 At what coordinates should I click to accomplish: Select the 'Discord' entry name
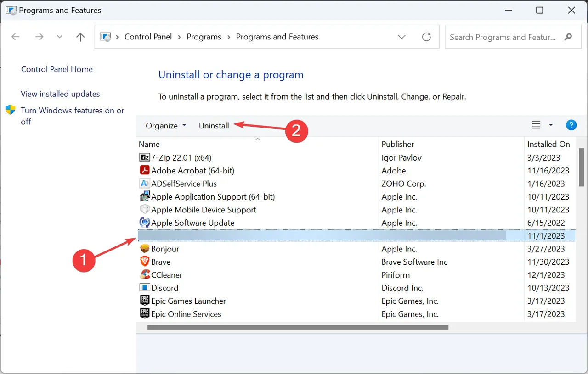165,288
